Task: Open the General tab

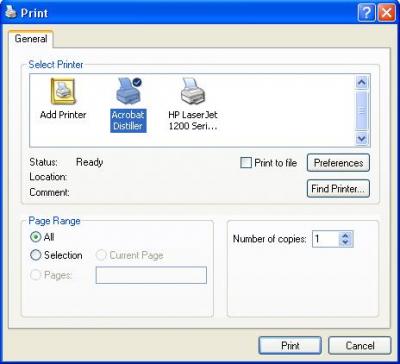Action: coord(31,39)
